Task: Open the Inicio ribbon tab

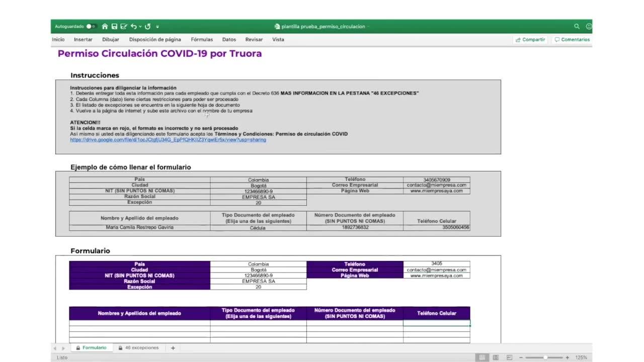Action: coord(58,39)
